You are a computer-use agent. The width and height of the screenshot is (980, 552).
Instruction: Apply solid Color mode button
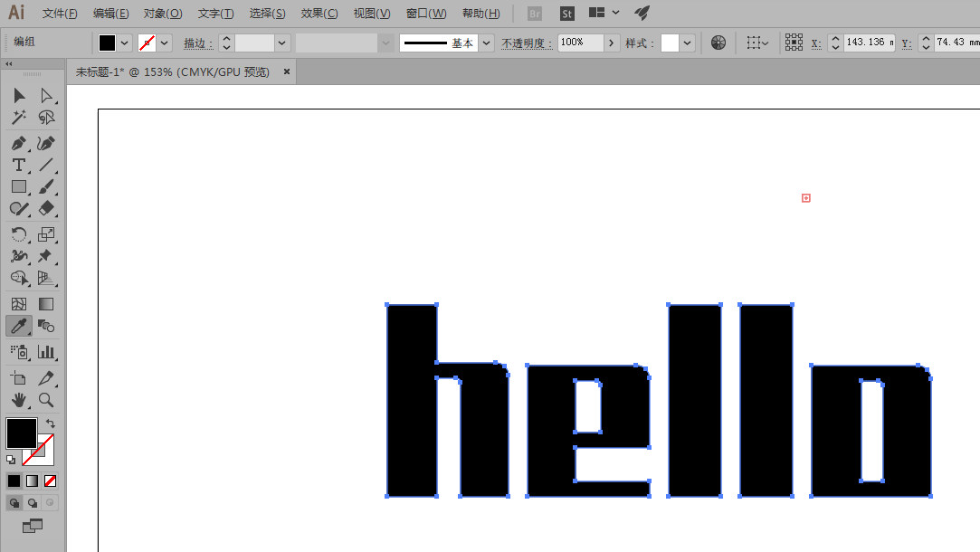pos(14,481)
